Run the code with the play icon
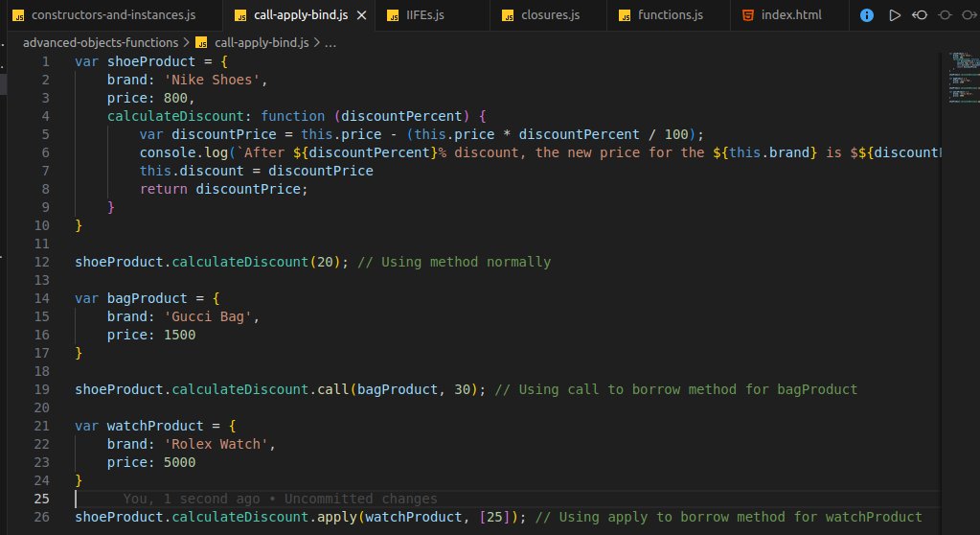 click(x=895, y=15)
